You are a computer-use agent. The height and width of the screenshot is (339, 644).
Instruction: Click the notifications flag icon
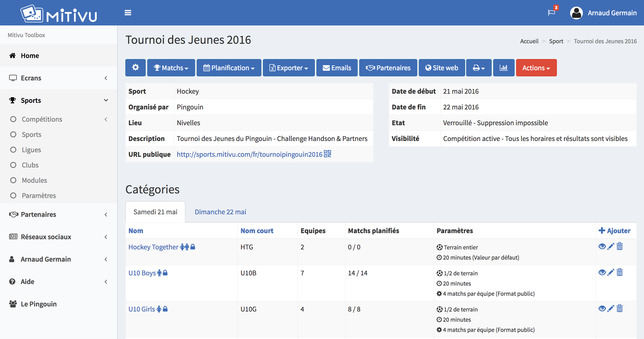[x=551, y=13]
